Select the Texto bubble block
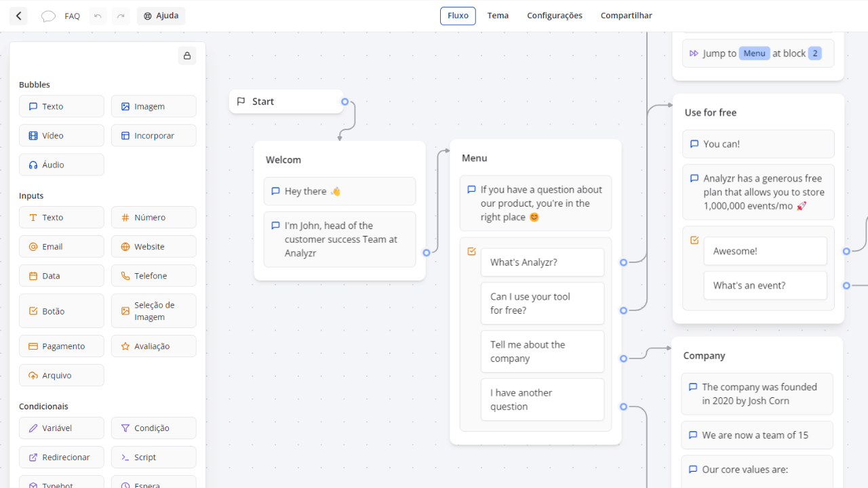This screenshot has height=488, width=868. pyautogui.click(x=62, y=106)
